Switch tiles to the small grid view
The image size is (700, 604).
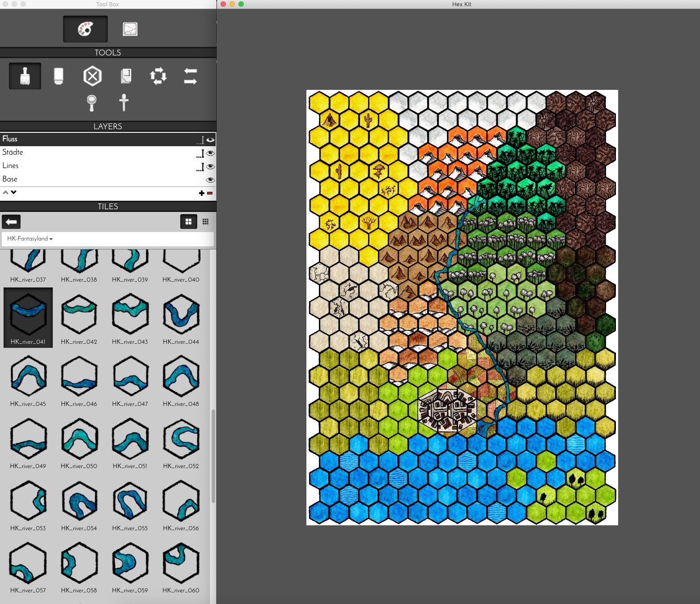[x=205, y=222]
